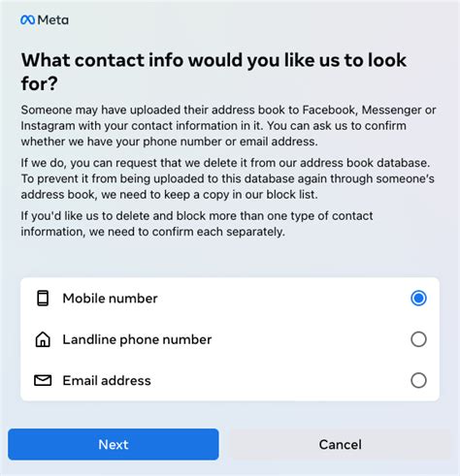Screen dimensions: 460x476
Task: Continue with the Next button
Action: point(114,444)
